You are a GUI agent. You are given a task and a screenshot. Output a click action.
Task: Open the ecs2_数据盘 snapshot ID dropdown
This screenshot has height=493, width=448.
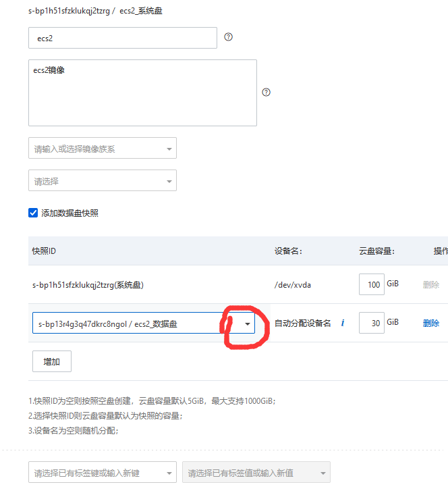[247, 324]
